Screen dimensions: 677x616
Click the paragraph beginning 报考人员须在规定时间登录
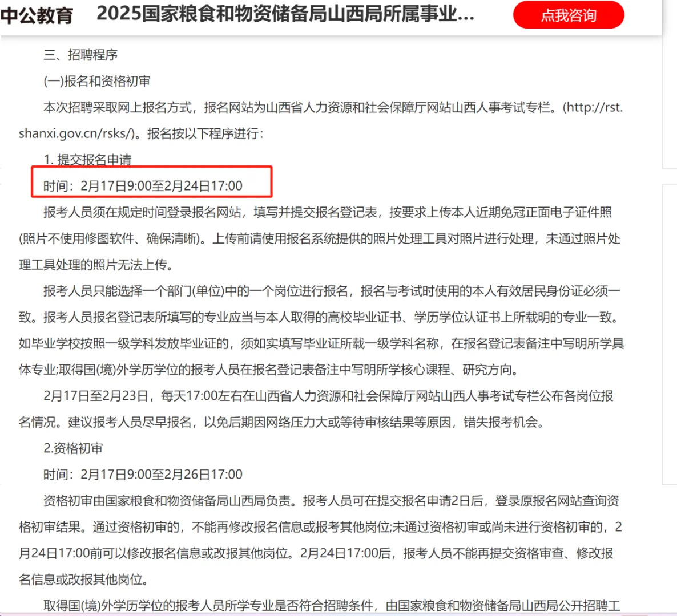tap(320, 238)
